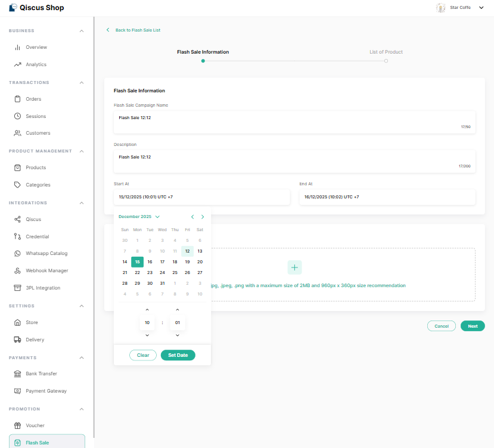Expand the Star Coffe account dropdown
494x448 pixels.
pyautogui.click(x=481, y=8)
